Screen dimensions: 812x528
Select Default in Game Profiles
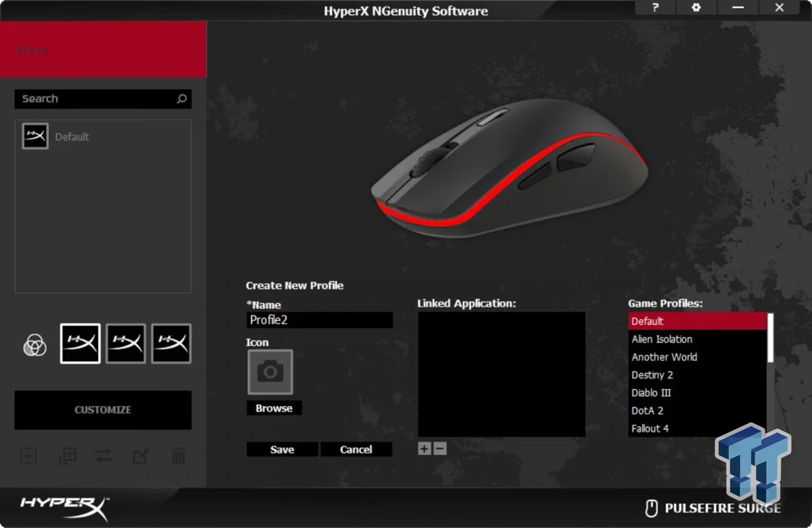698,321
